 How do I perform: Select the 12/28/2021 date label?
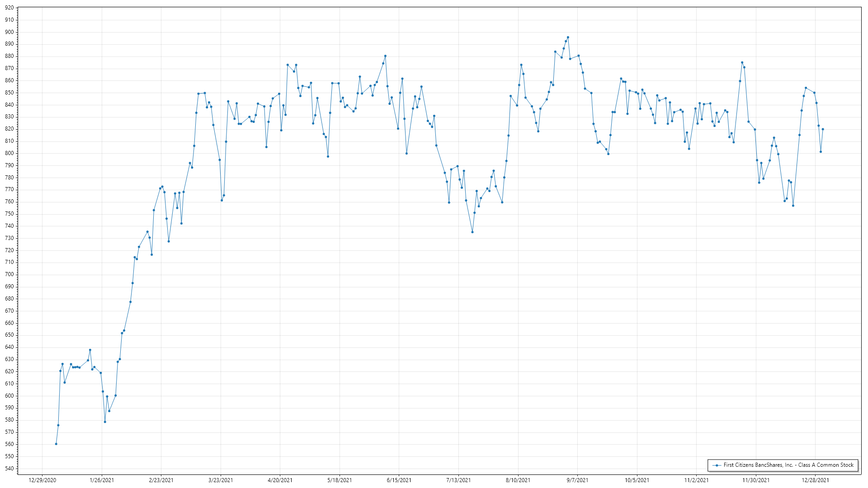816,480
